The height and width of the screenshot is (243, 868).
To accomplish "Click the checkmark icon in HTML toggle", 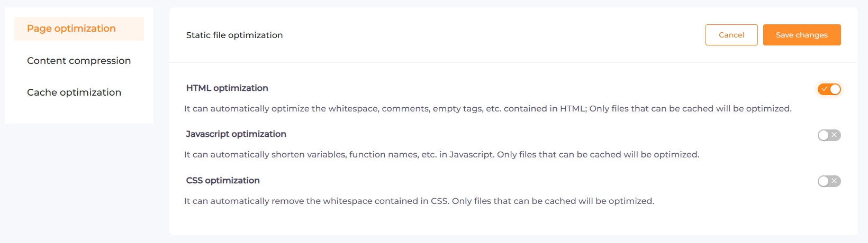I will tap(824, 89).
